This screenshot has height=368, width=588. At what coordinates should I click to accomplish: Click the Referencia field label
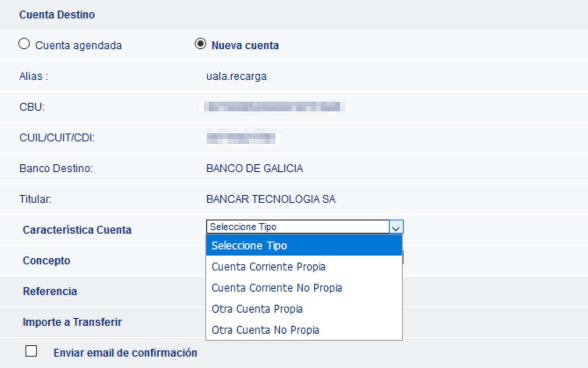50,291
